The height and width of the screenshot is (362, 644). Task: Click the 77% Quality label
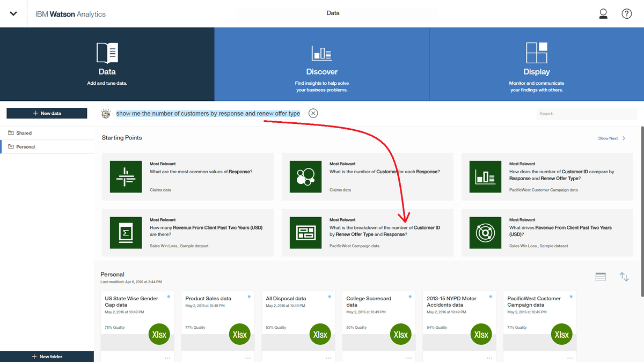pyautogui.click(x=195, y=328)
